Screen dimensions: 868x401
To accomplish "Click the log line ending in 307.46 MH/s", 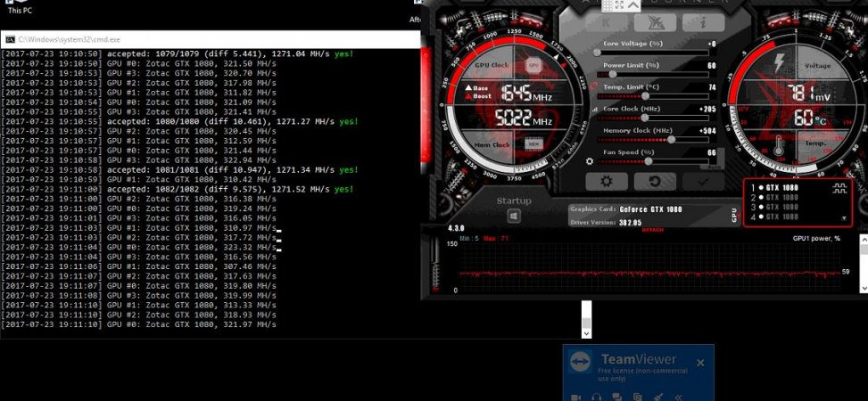I will click(x=138, y=266).
